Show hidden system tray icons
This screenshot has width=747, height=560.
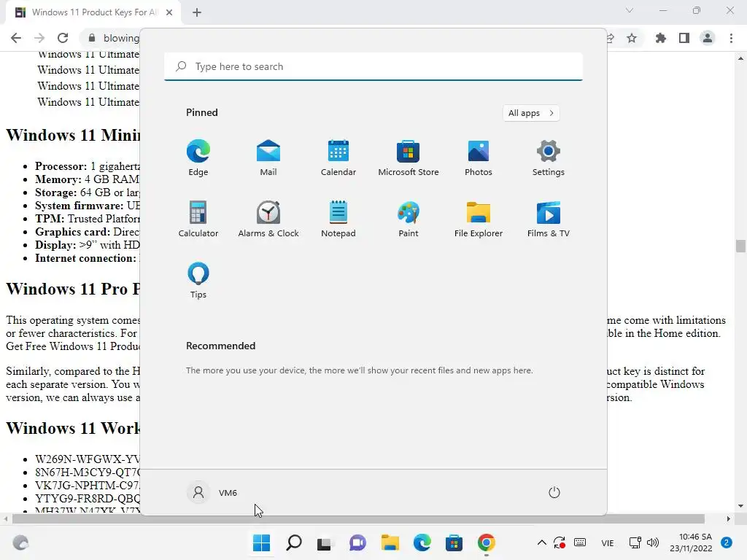(x=542, y=542)
